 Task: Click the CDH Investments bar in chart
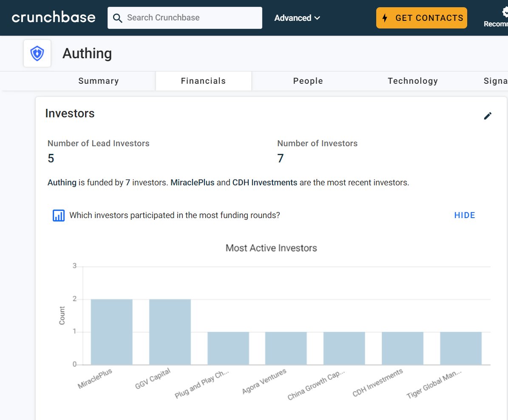pos(403,349)
